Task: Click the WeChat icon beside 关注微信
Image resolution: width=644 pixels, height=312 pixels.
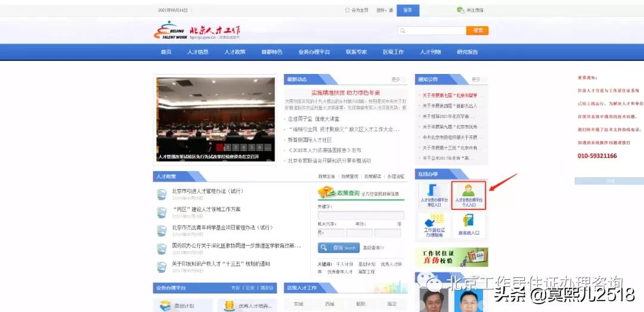Action: (x=460, y=10)
